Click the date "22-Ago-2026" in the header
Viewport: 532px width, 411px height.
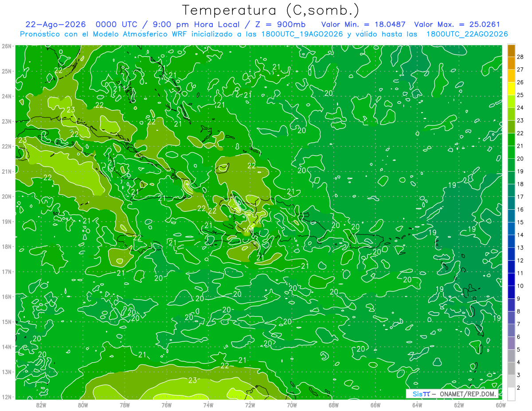(x=55, y=24)
